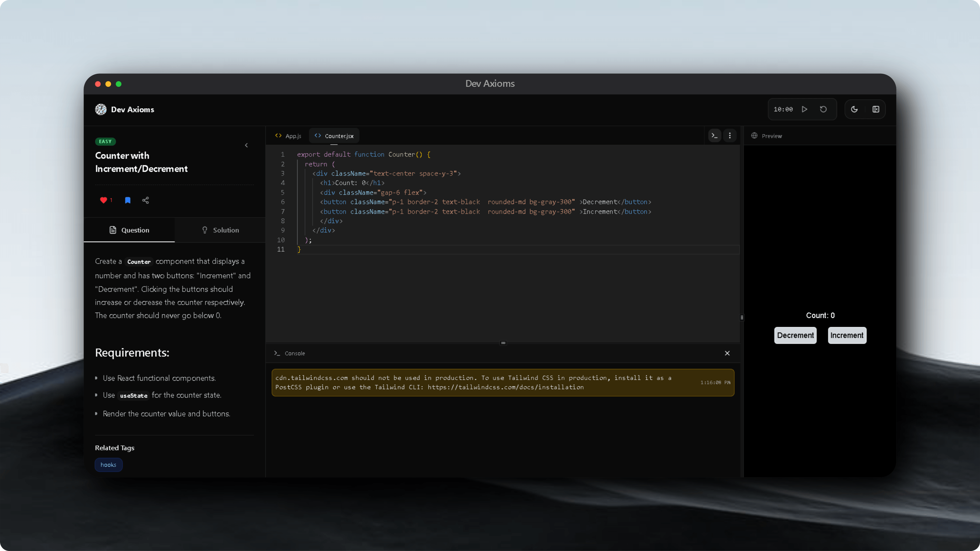Image resolution: width=980 pixels, height=551 pixels.
Task: Start the timer with the play icon
Action: (804, 109)
